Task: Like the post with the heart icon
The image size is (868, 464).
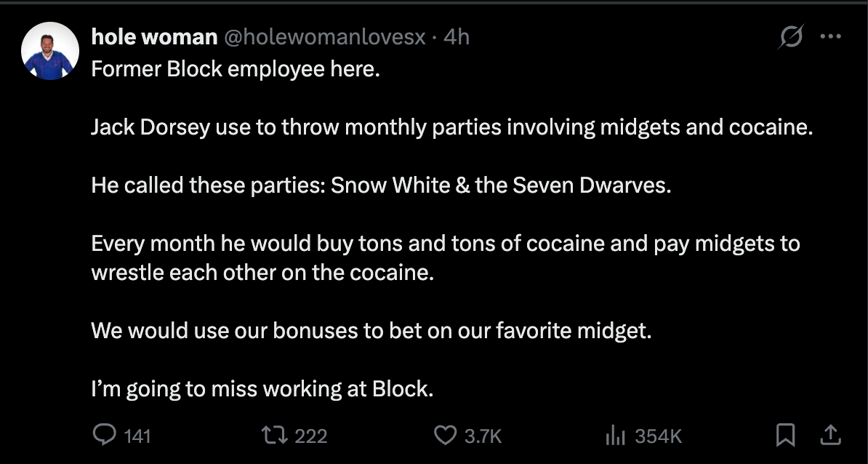Action: tap(444, 435)
